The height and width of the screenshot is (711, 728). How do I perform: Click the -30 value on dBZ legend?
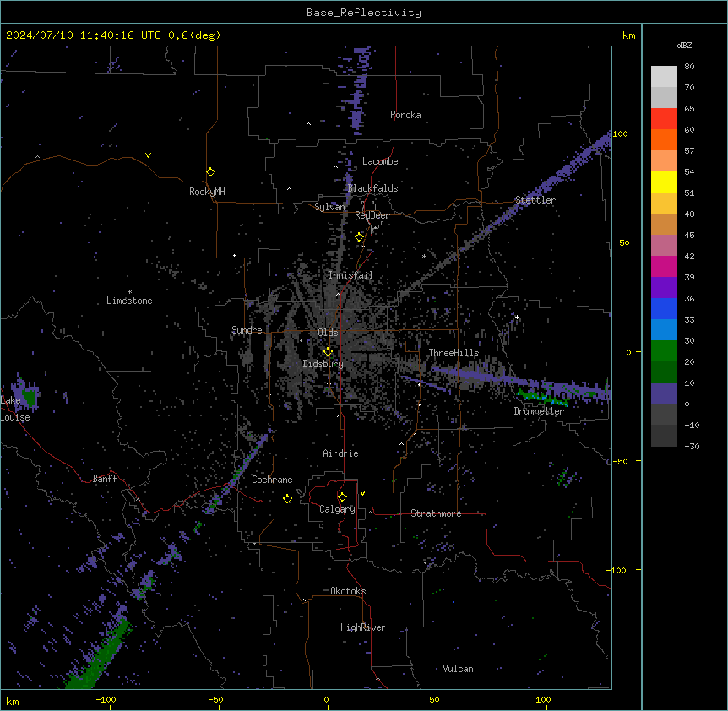692,447
